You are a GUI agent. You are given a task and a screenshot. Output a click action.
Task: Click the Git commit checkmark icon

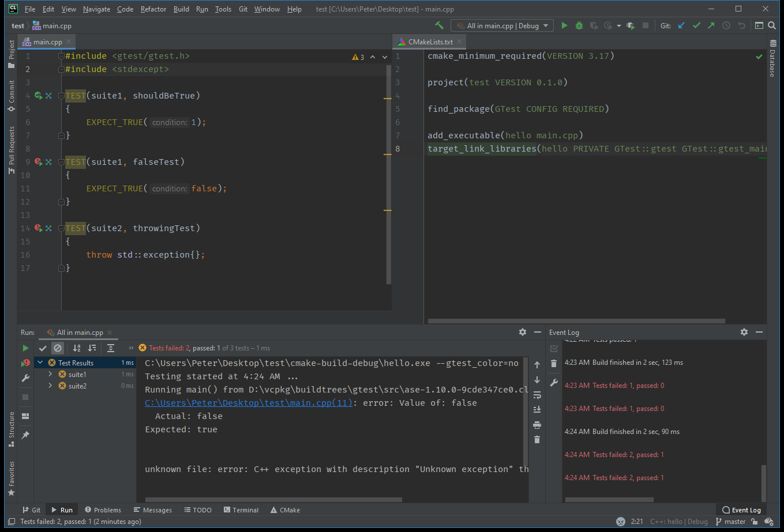696,25
